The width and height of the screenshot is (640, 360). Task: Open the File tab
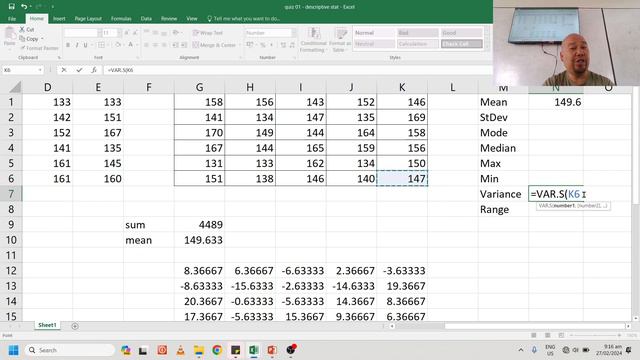point(12,18)
